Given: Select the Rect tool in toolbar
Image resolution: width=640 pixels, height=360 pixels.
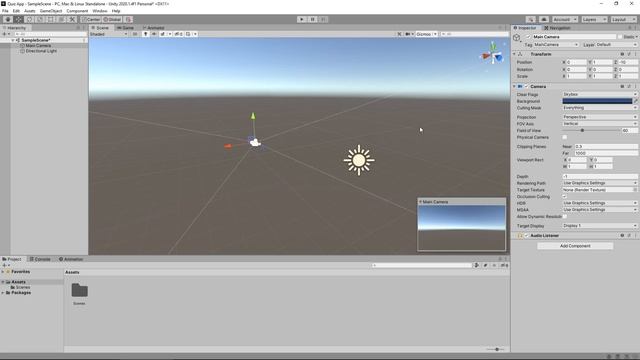Looking at the screenshot, I should click(51, 19).
